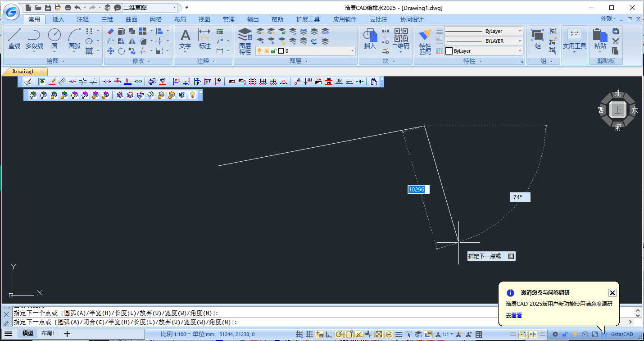Click the table icon in 注释 panel

coord(220,31)
